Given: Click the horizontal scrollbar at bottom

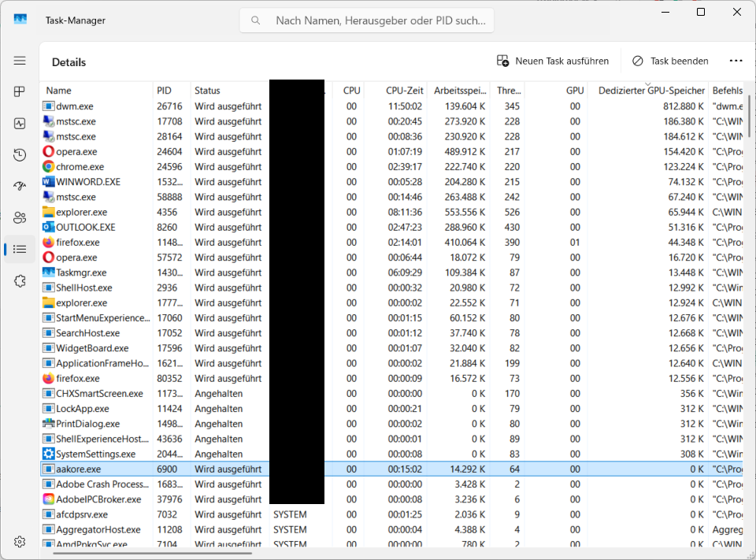Looking at the screenshot, I should tap(154, 553).
